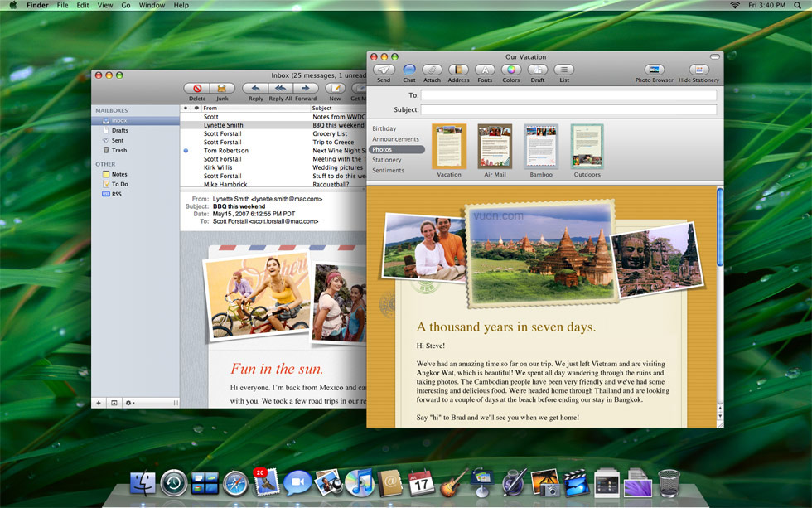This screenshot has width=812, height=508.
Task: Open the gear action menu below mailboxes
Action: coord(129,403)
